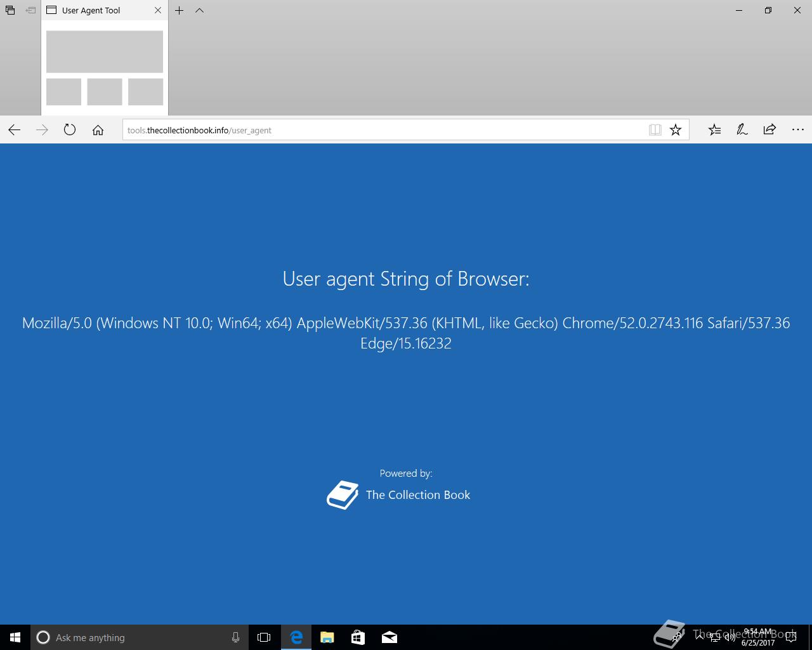Open the Hub favorites list
Screen dimensions: 812x650
(714, 130)
